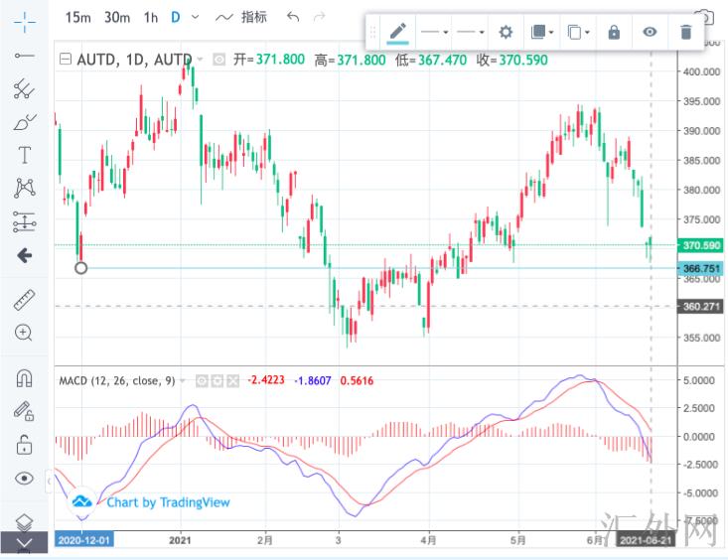Open the ruler measure tool
Image resolution: width=728 pixels, height=560 pixels.
[25, 299]
